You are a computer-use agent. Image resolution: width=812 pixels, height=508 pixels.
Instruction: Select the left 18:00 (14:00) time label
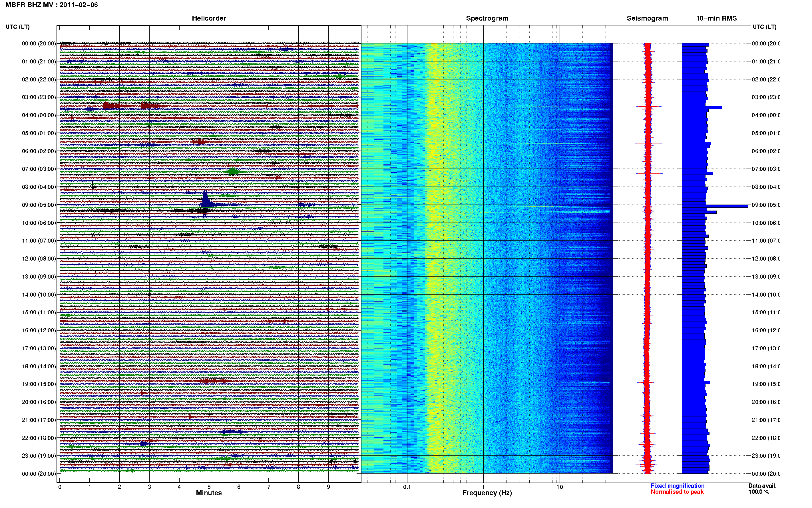[39, 366]
